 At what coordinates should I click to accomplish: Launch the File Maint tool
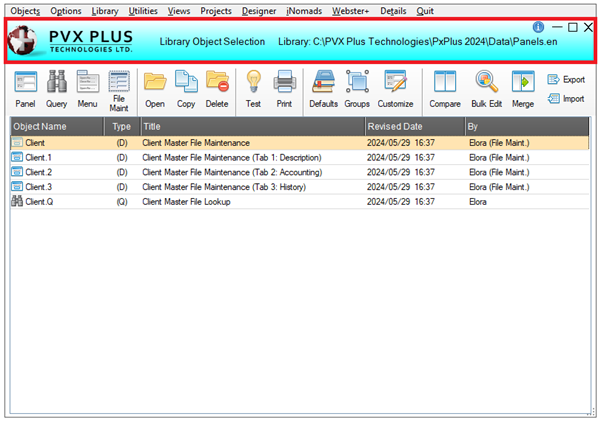click(x=119, y=90)
